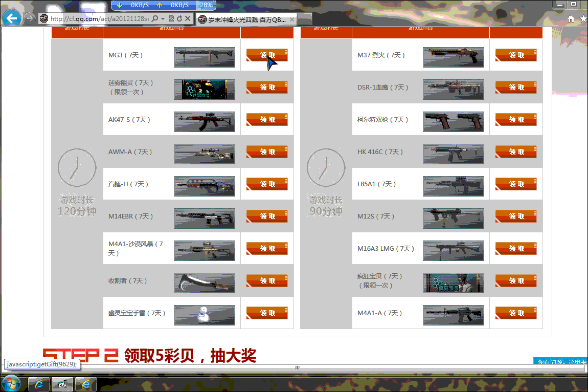Open the browser home icon
This screenshot has height=392, width=588.
coord(571,19)
